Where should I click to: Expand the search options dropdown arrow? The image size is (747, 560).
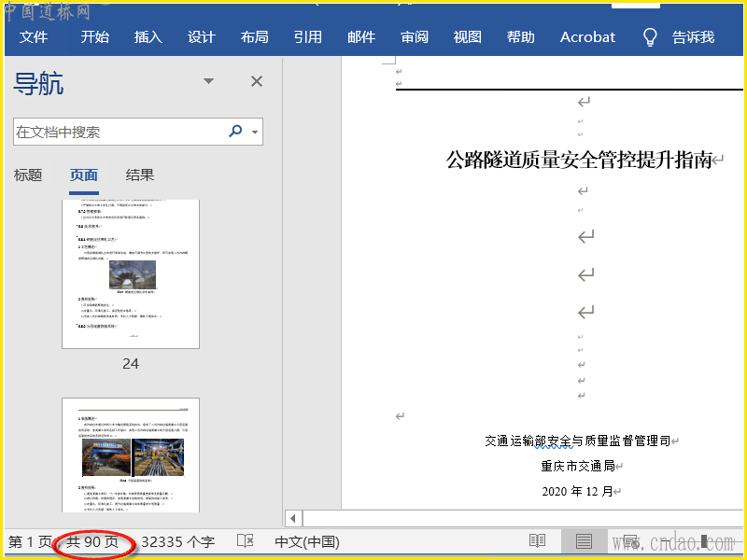[255, 132]
